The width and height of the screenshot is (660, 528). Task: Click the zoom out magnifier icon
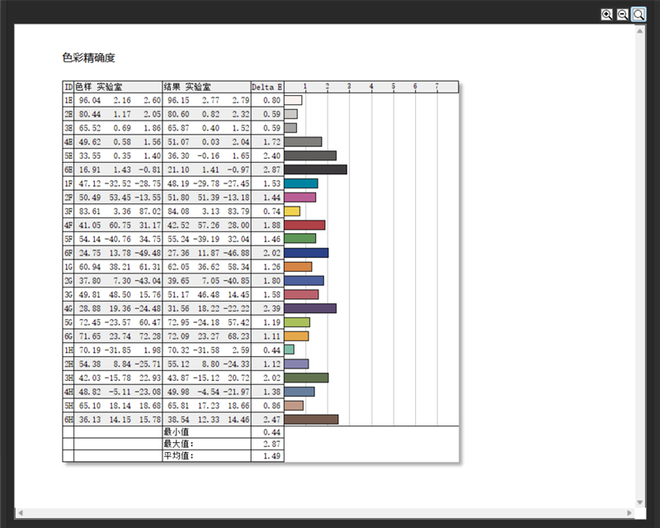click(622, 15)
